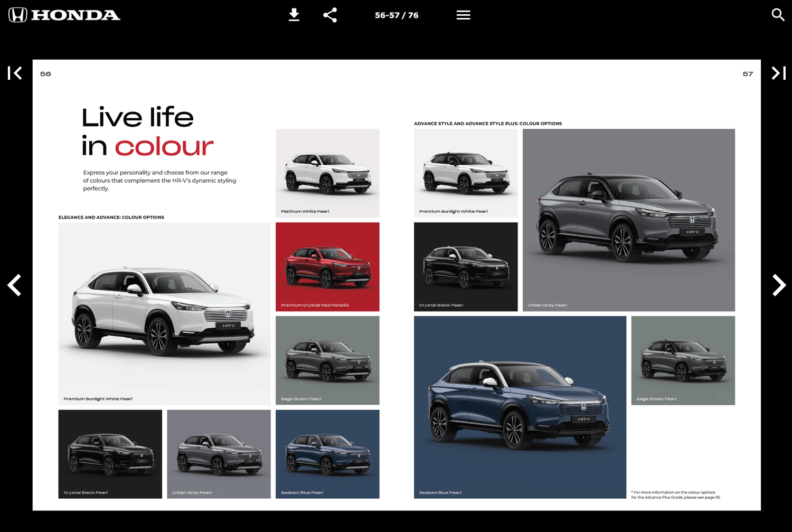Image resolution: width=792 pixels, height=532 pixels.
Task: Open the share options
Action: pos(330,15)
